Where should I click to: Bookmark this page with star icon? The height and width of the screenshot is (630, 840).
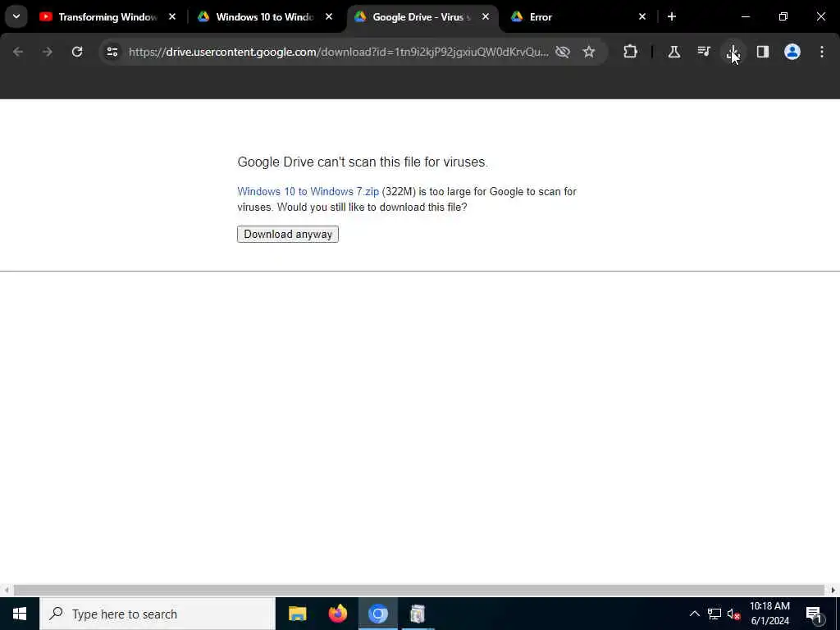tap(589, 52)
